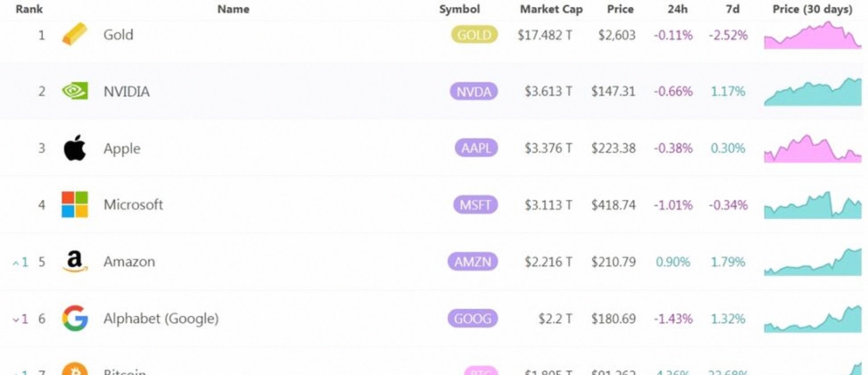Open the NVIDIA company link

click(127, 92)
